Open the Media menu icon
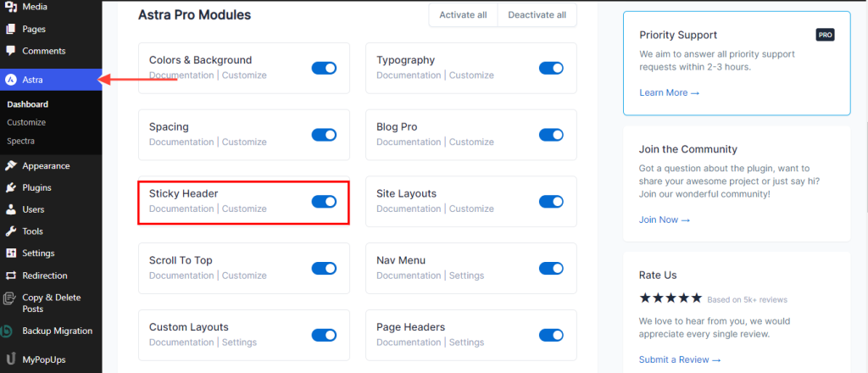 10,8
